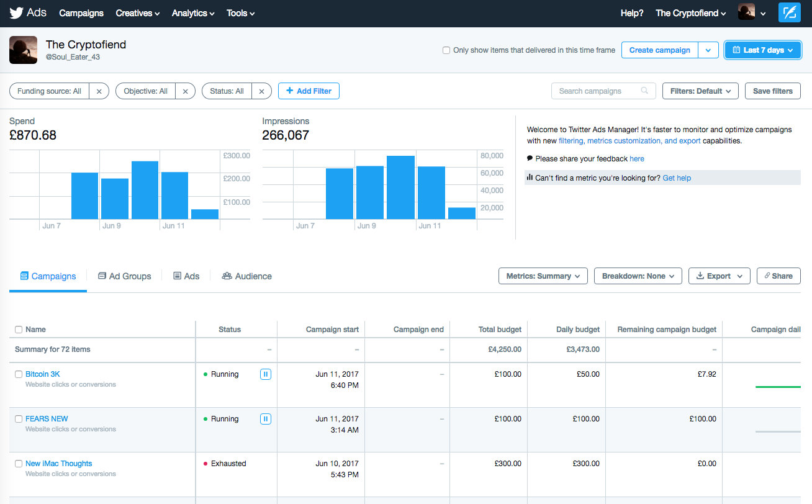Open the Creatives menu
This screenshot has width=812, height=504.
tap(138, 13)
